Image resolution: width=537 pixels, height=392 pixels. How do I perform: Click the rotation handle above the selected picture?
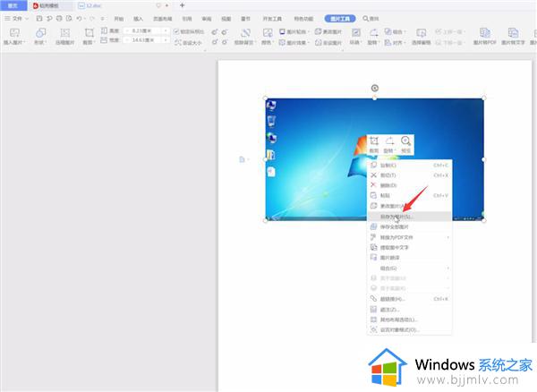pyautogui.click(x=375, y=88)
